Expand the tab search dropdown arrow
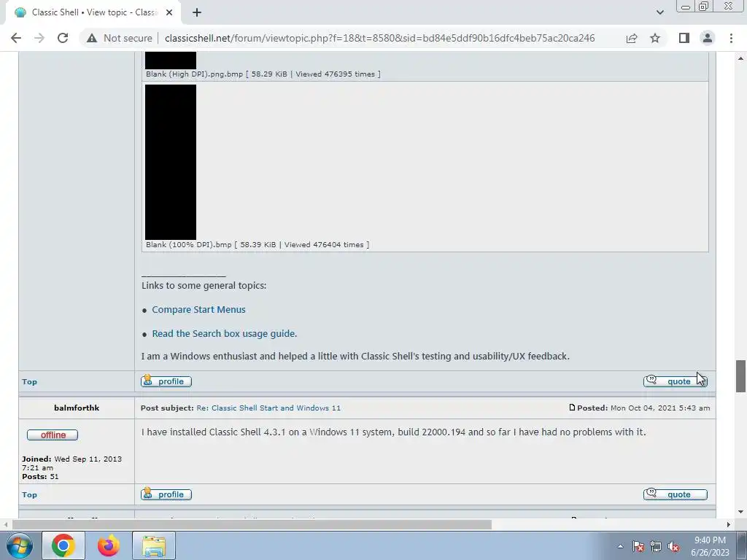The height and width of the screenshot is (560, 747). coord(659,12)
